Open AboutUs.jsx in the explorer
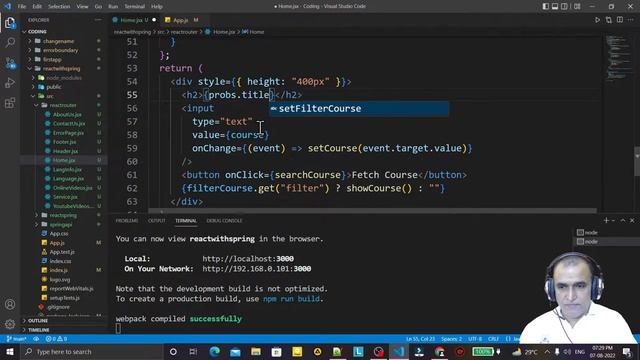 (67, 114)
